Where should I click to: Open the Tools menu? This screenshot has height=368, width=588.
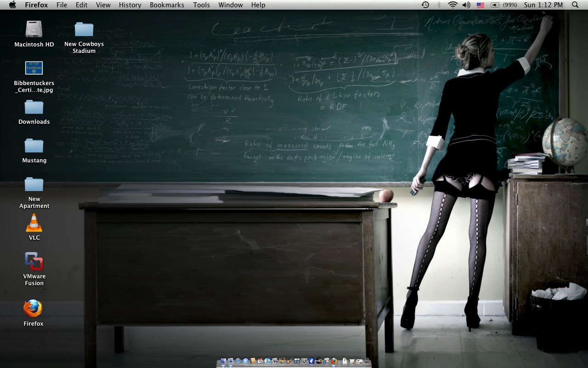click(x=201, y=5)
